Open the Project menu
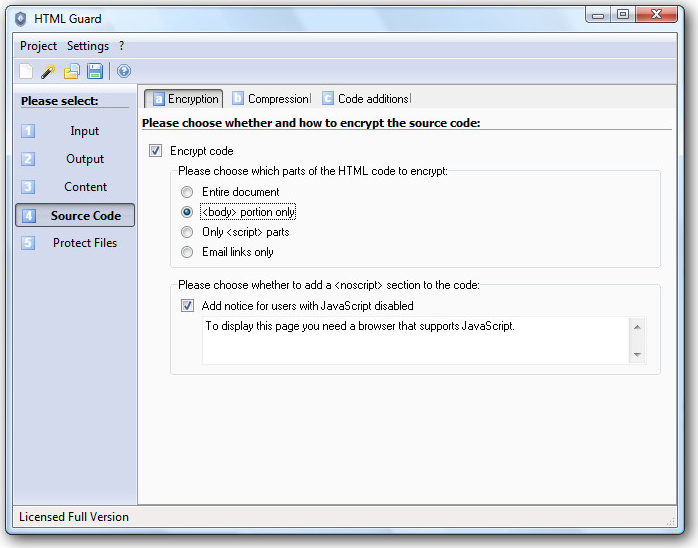This screenshot has width=698, height=548. [38, 46]
